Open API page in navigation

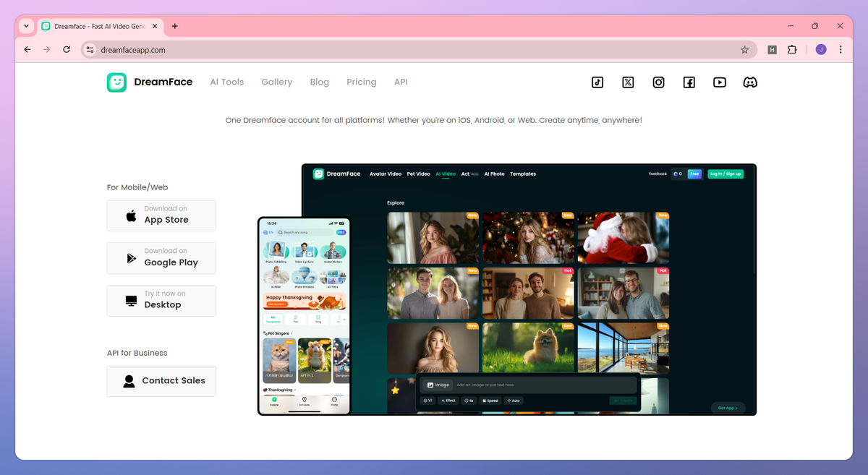[401, 82]
